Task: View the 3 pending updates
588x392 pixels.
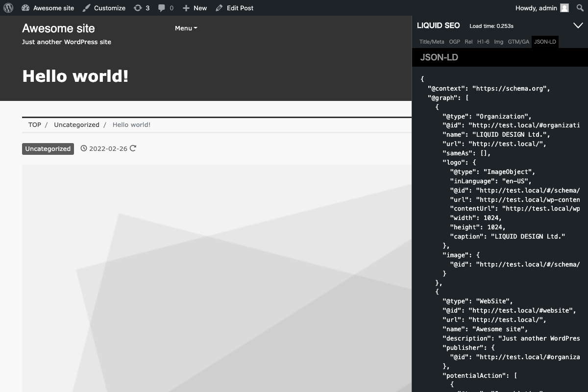Action: tap(142, 8)
